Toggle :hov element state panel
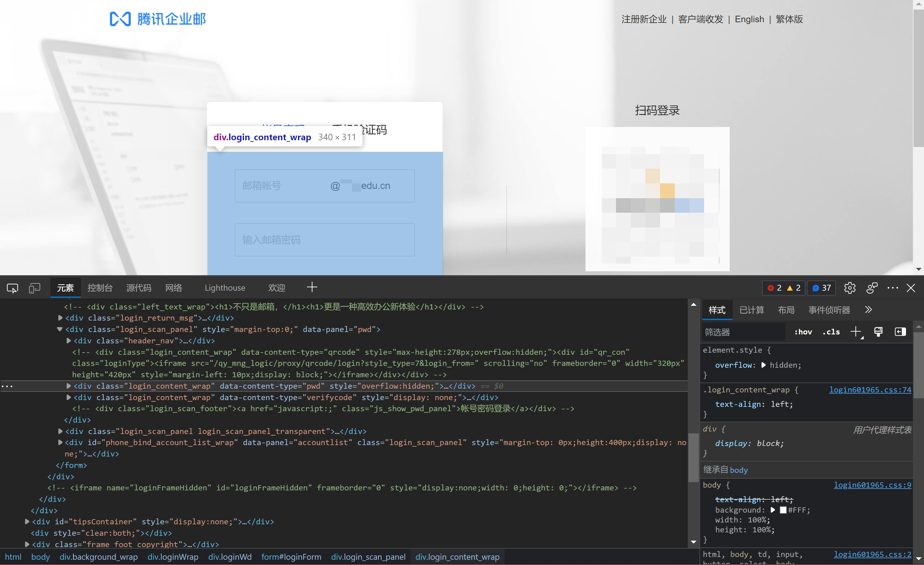The image size is (924, 565). [x=803, y=332]
